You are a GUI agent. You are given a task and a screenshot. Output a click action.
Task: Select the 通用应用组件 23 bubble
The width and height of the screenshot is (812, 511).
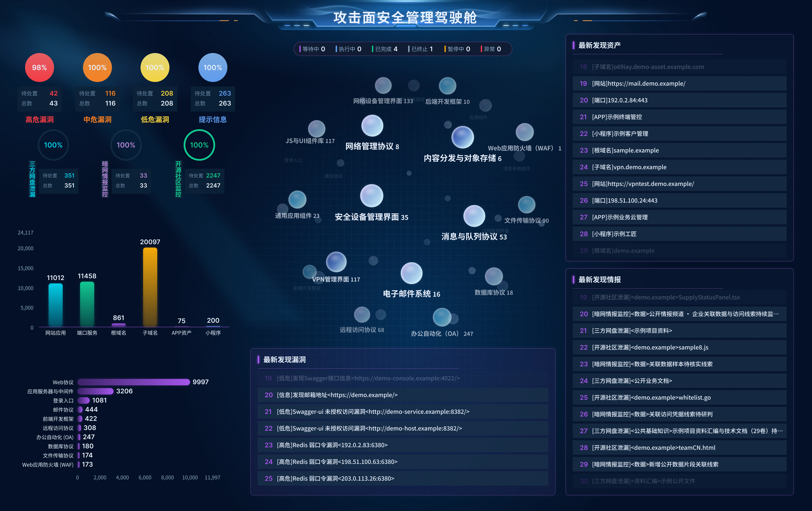tap(297, 200)
